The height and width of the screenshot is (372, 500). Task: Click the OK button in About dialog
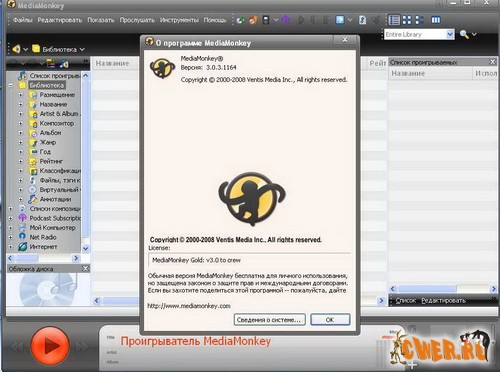pyautogui.click(x=330, y=319)
